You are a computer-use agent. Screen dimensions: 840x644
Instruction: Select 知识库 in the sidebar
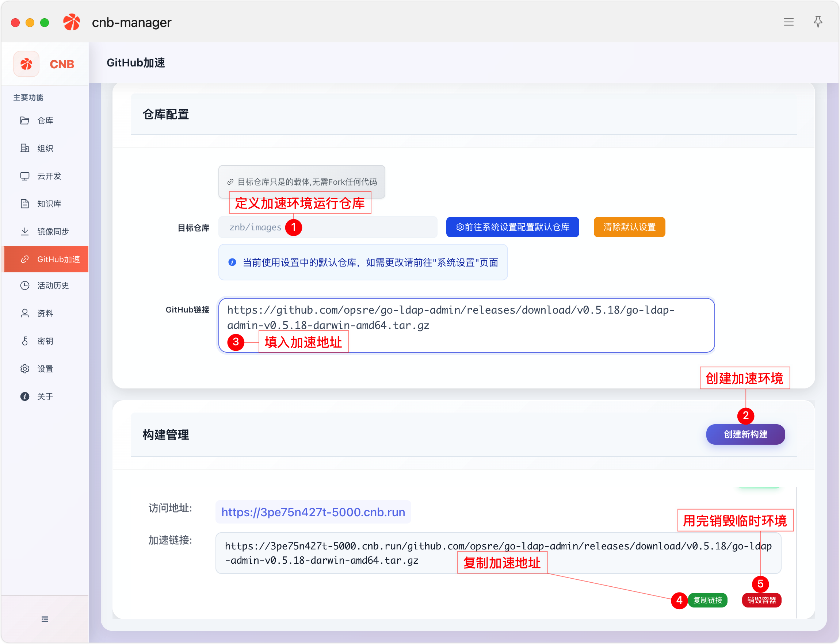tap(46, 204)
